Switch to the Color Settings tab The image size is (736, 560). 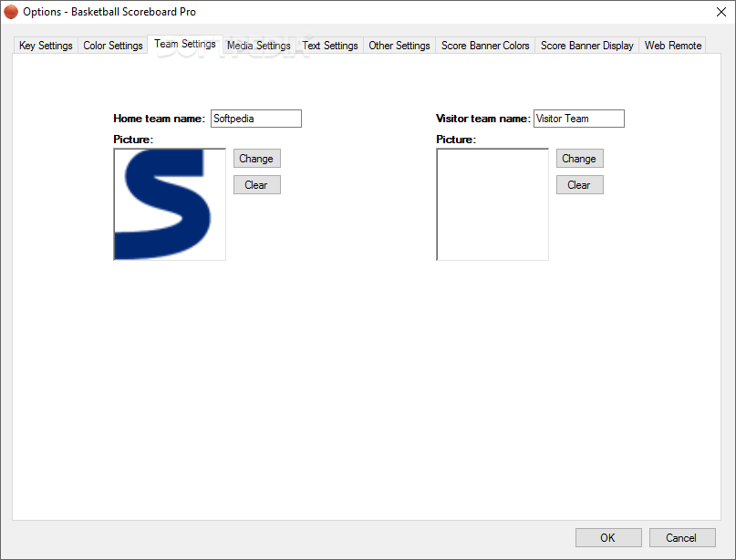click(113, 46)
